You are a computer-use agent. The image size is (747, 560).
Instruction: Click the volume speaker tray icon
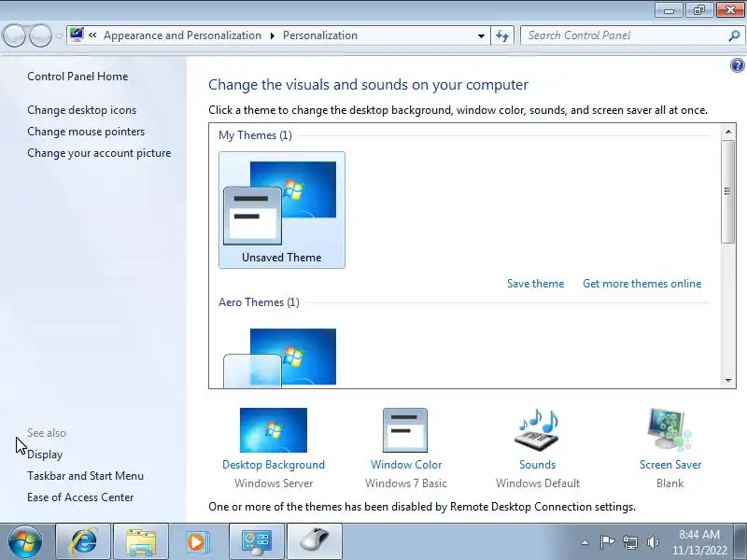pos(653,542)
